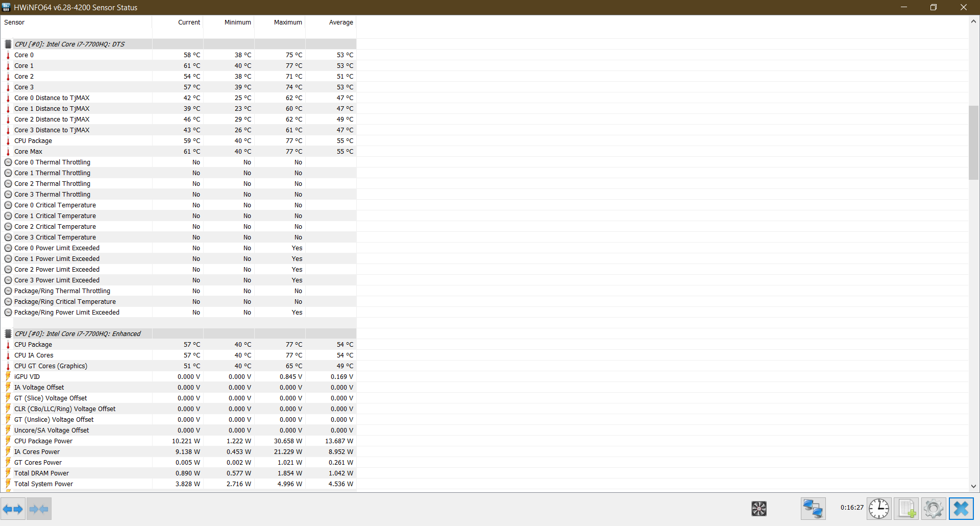Select CLR (CBo/LLC/Ring) Voltage Offset row
980x526 pixels.
point(179,409)
